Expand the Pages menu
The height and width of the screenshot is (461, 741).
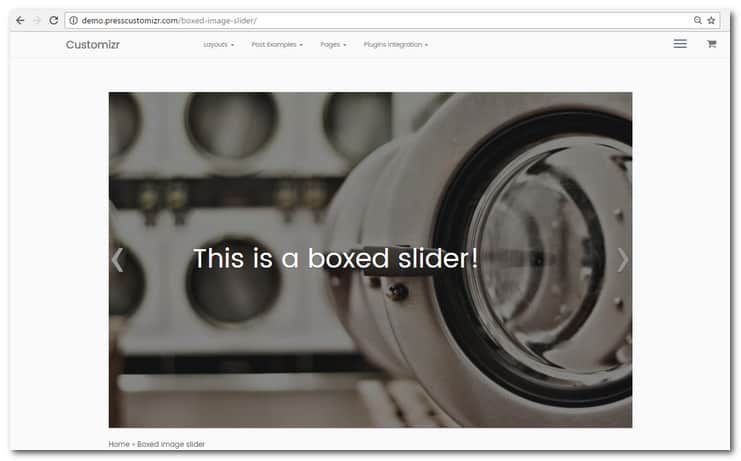tap(333, 45)
